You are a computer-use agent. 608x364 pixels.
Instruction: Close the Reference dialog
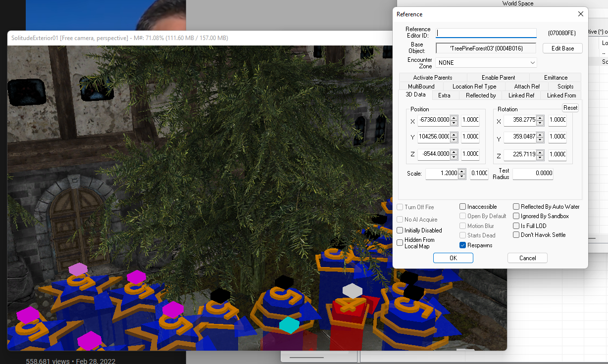tap(580, 14)
